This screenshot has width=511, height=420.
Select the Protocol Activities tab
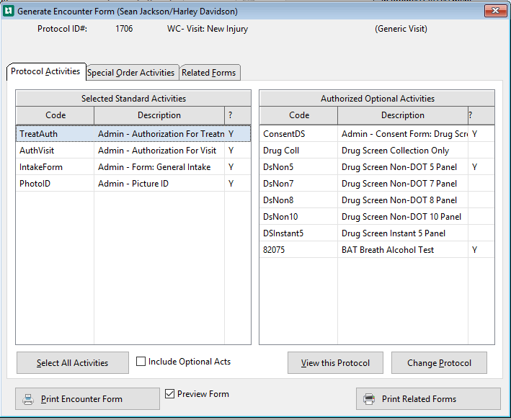pyautogui.click(x=45, y=71)
